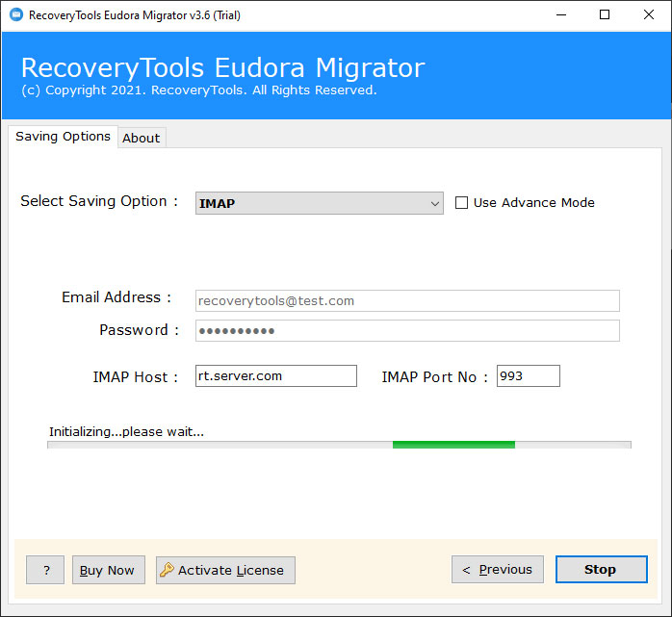The height and width of the screenshot is (617, 672).
Task: Click the Email Address input field
Action: pos(407,300)
